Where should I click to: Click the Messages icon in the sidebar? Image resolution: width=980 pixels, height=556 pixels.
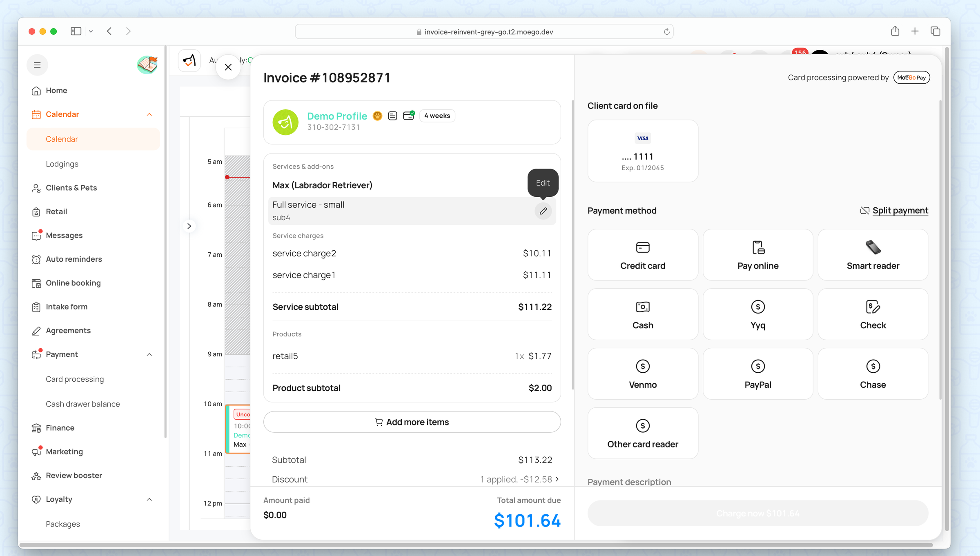click(x=36, y=235)
